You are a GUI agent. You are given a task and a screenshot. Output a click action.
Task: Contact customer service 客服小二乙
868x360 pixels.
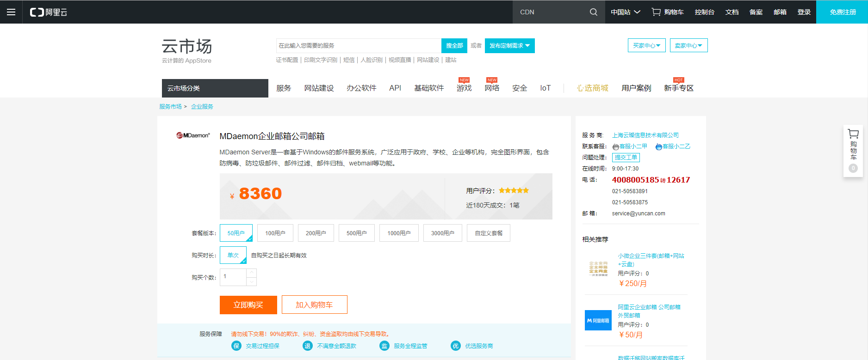673,146
